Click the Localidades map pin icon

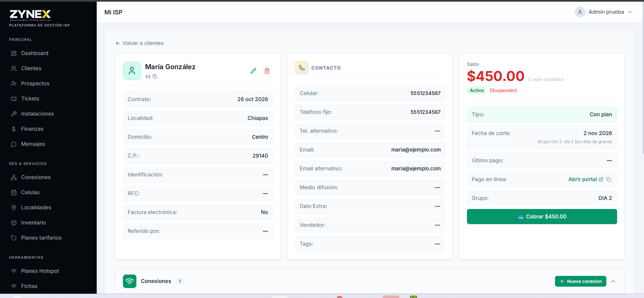(x=14, y=208)
